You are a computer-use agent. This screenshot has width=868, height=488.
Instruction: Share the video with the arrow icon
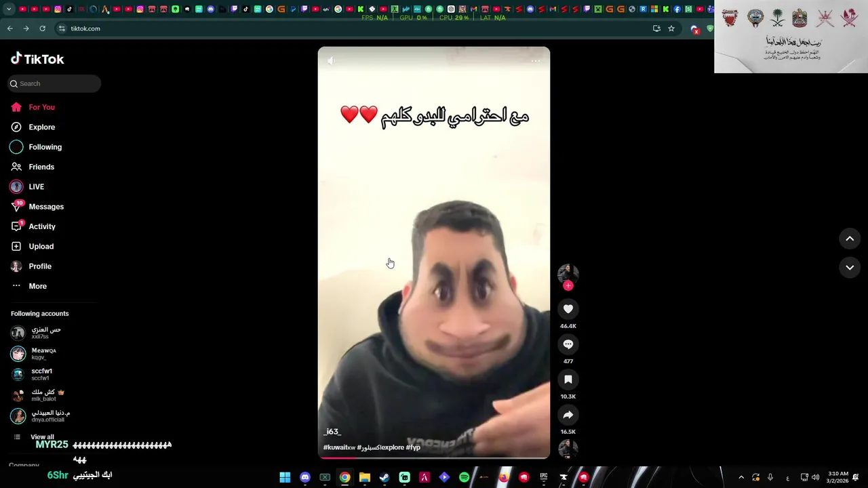coord(568,415)
